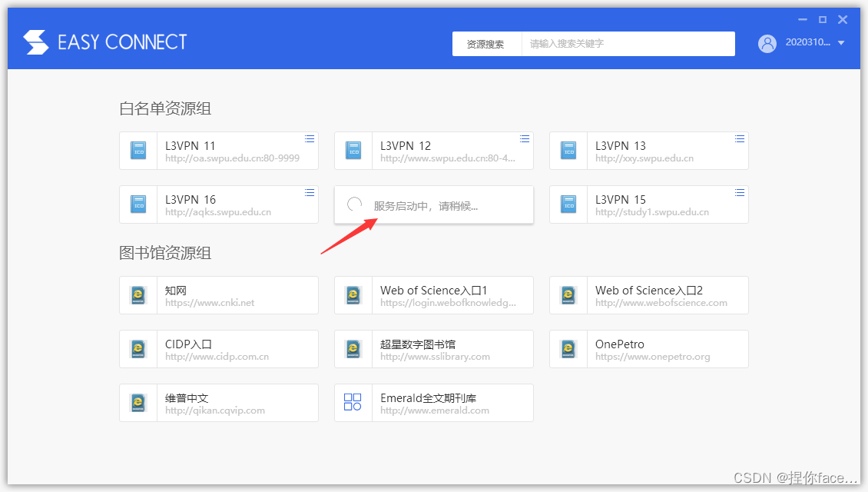The height and width of the screenshot is (492, 868).
Task: Launch the 维普中文 resource title
Action: (x=187, y=397)
